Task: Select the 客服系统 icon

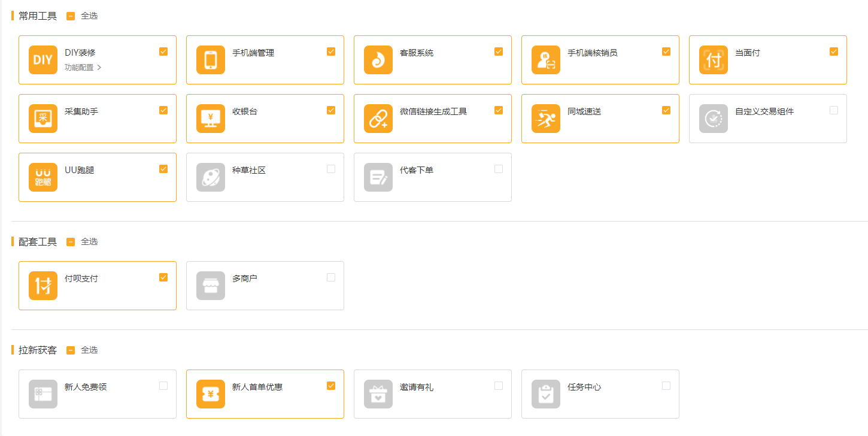Action: (x=378, y=60)
